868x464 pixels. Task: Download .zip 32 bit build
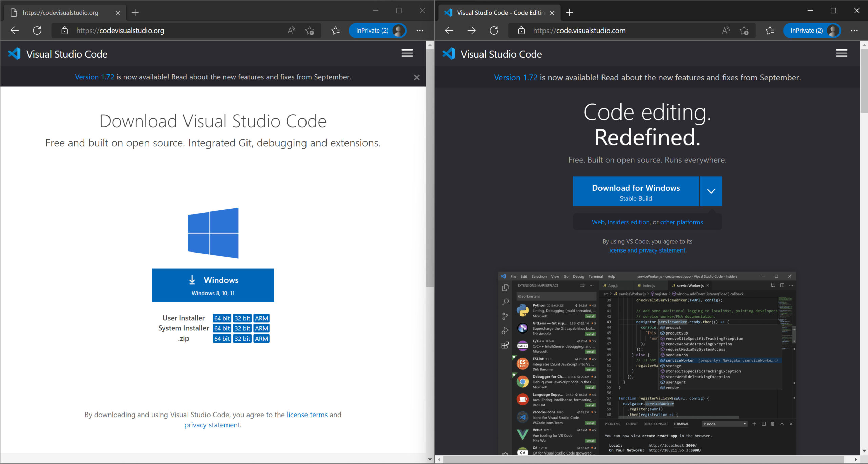click(242, 338)
